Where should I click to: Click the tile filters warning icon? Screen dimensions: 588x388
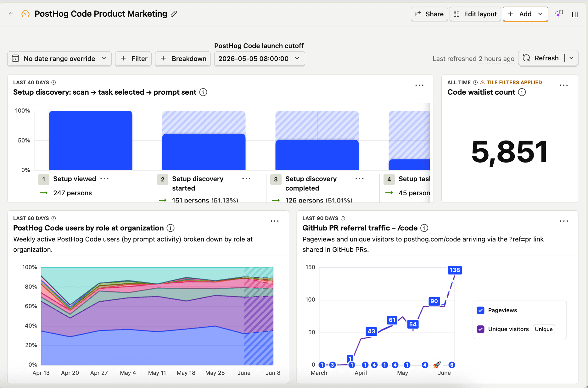coord(482,82)
